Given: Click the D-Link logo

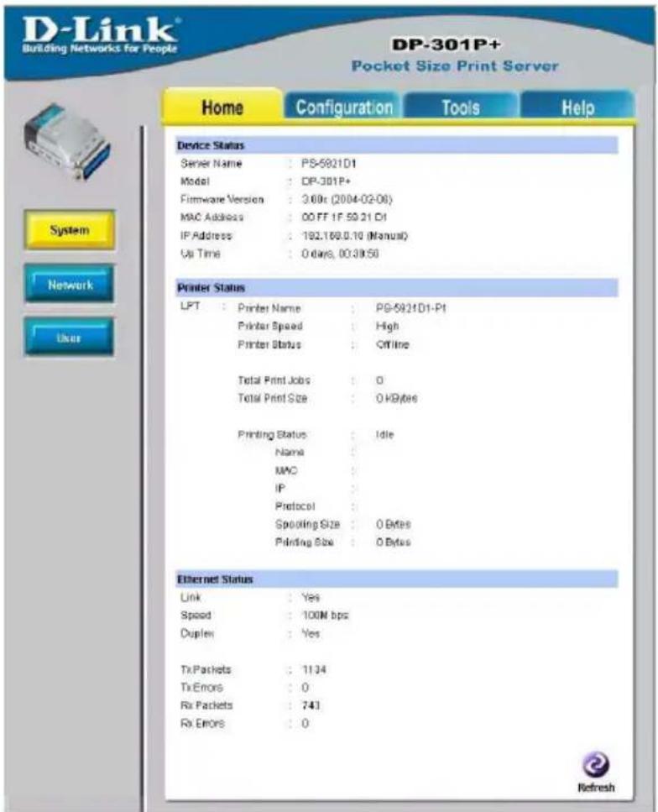Looking at the screenshot, I should coord(100,35).
